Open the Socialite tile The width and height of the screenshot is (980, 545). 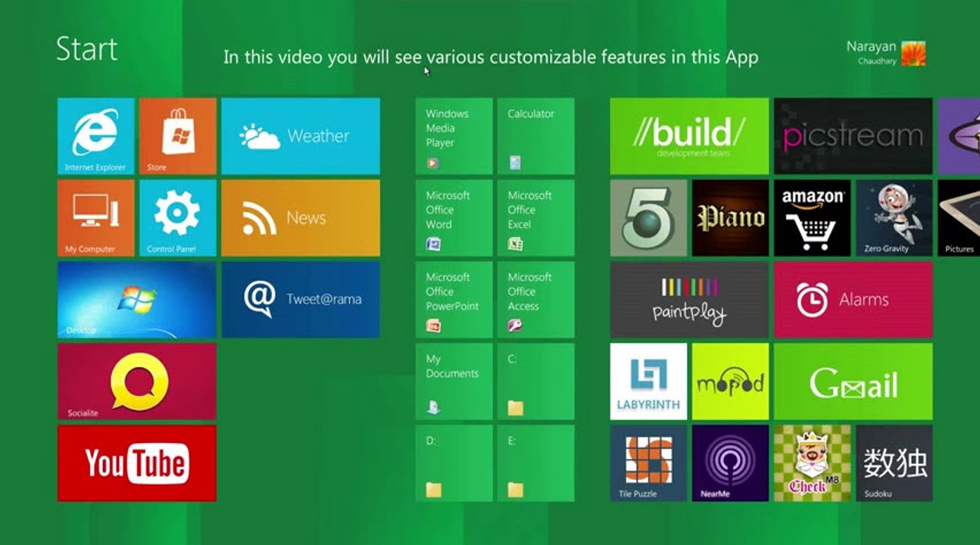tap(137, 381)
